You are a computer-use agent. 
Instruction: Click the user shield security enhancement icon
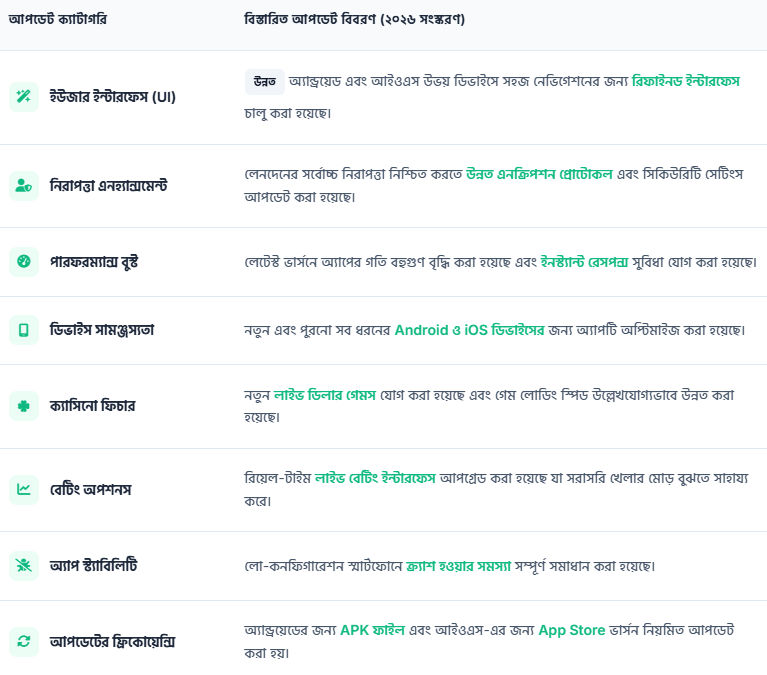pos(23,185)
